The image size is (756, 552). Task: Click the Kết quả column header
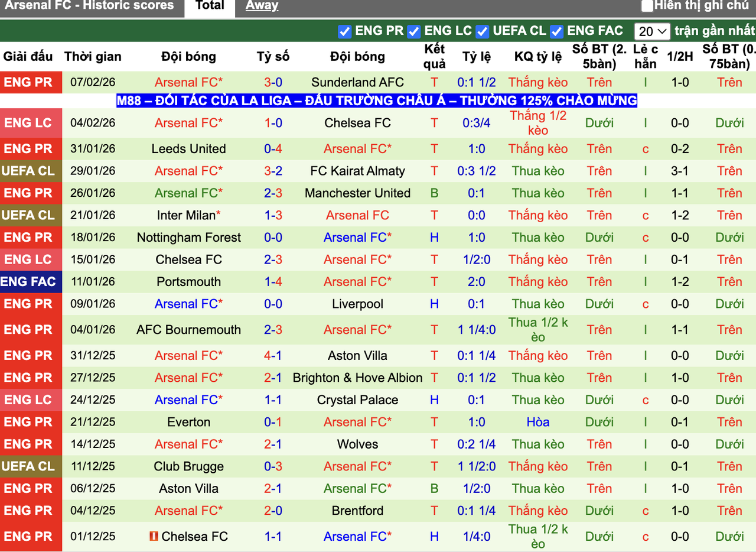[435, 57]
